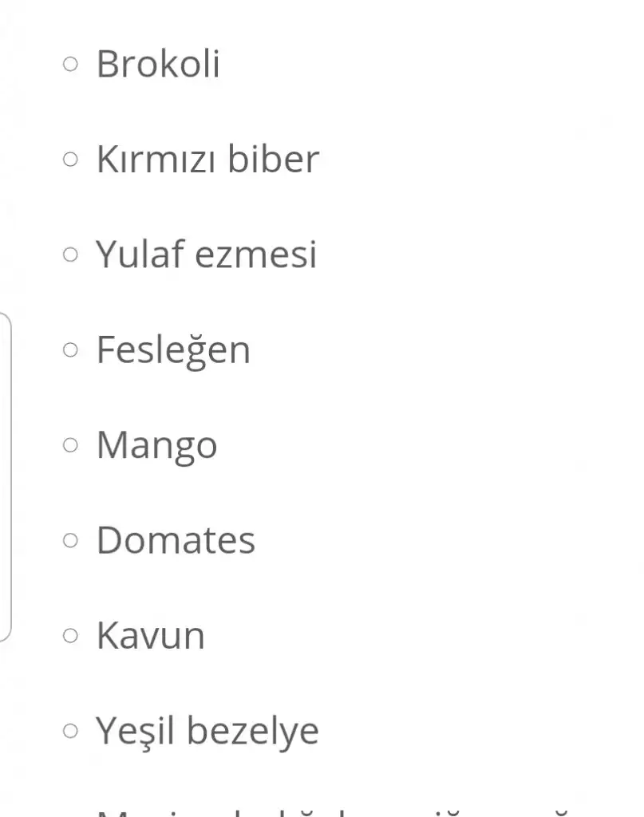Click the word Yeşil in the list

[135, 732]
